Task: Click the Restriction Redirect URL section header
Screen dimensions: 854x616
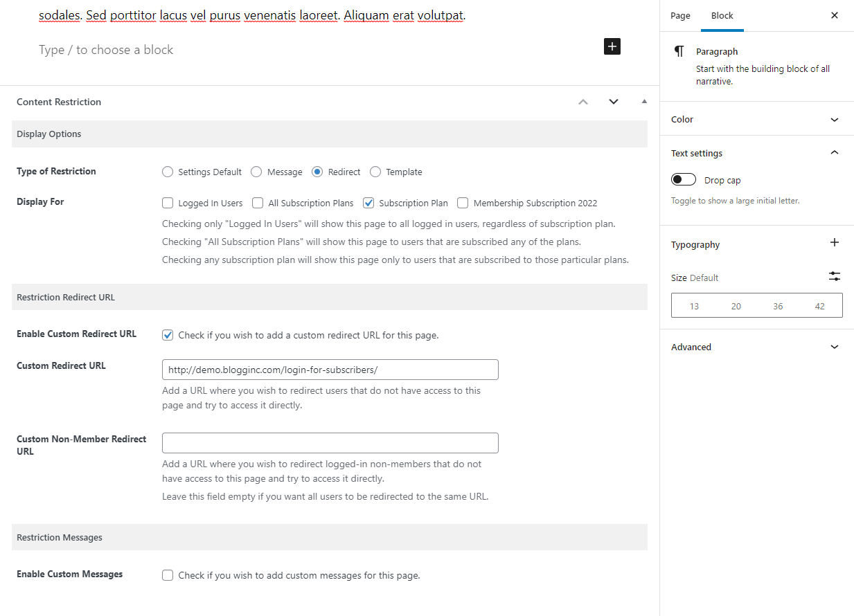Action: (x=330, y=297)
